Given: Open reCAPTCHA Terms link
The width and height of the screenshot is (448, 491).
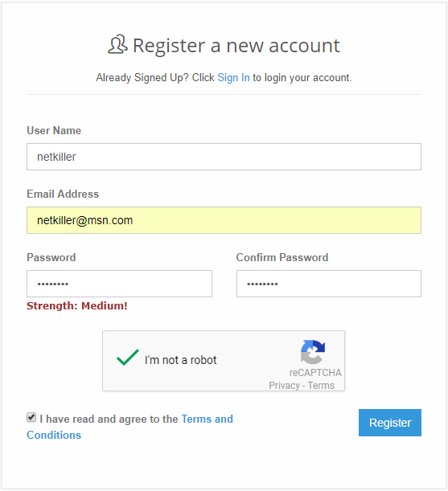Looking at the screenshot, I should click(321, 385).
